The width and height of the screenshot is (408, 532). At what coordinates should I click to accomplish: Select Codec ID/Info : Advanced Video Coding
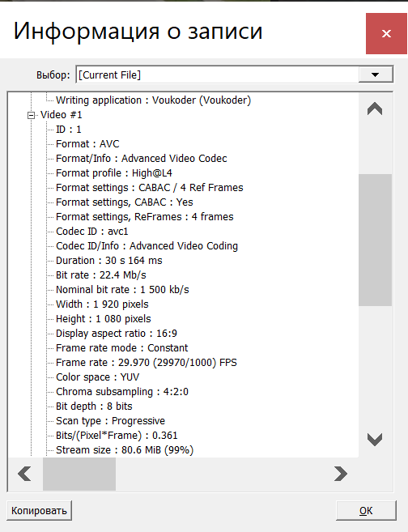147,246
